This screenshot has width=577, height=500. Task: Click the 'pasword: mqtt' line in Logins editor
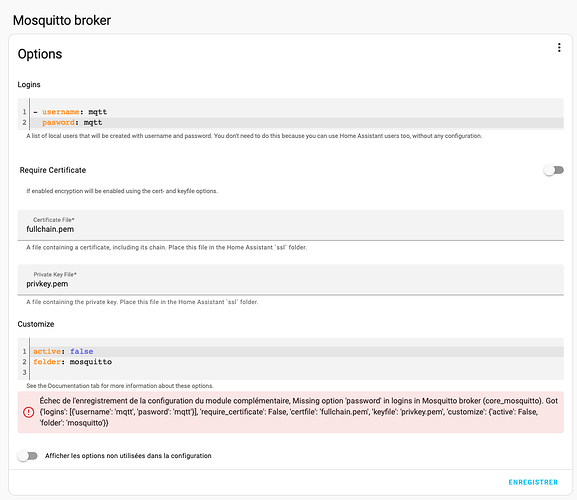coord(298,123)
